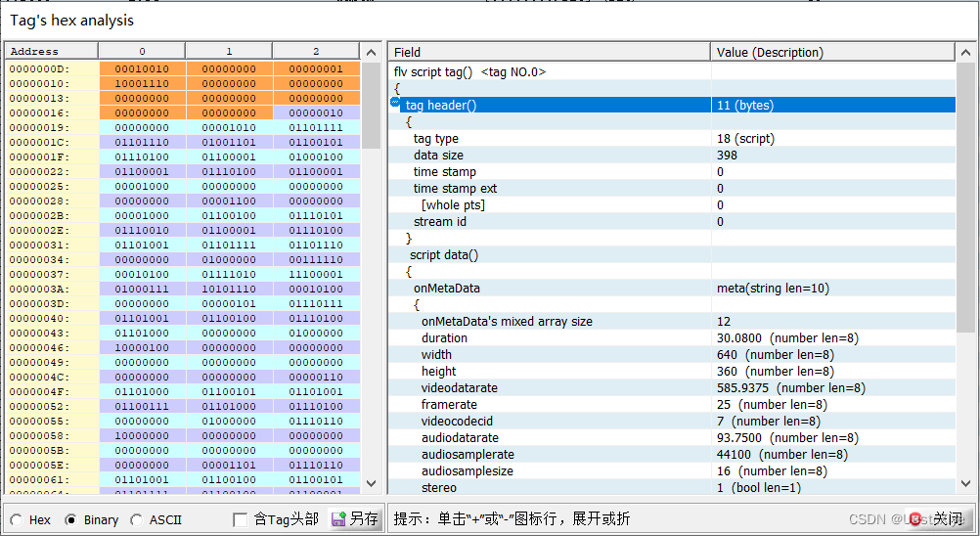Click the hex pane scroll up arrow
Screen dimensions: 980x536
coord(372,53)
